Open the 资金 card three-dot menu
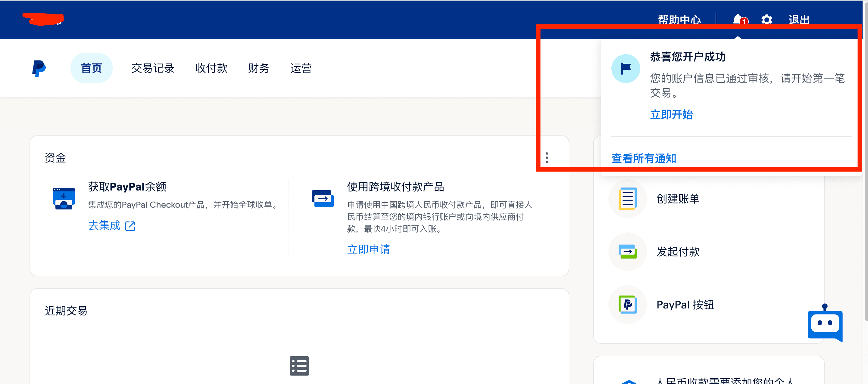The height and width of the screenshot is (384, 868). point(547,157)
